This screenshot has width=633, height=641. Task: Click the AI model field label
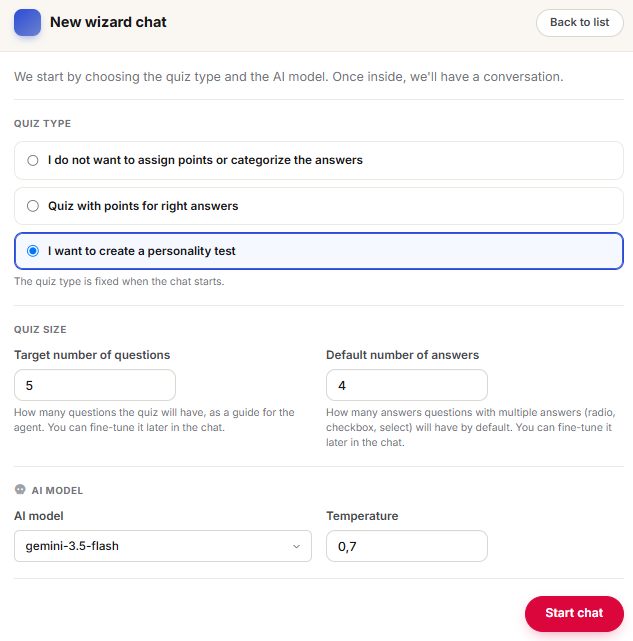click(39, 516)
